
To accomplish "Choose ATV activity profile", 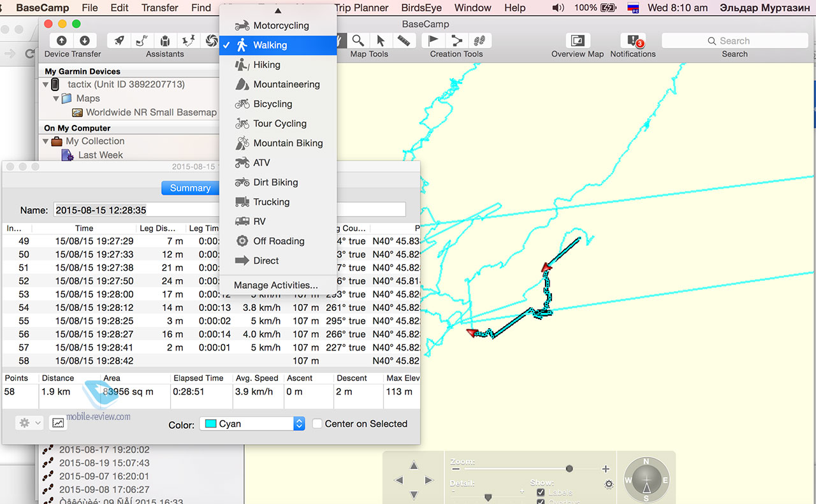I will coord(277,162).
